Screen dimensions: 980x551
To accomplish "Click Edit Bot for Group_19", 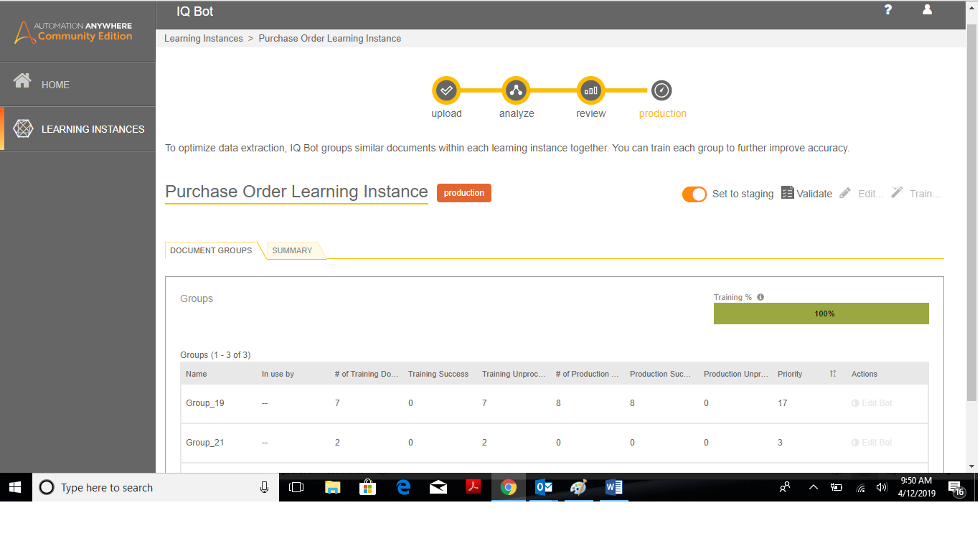I will tap(872, 403).
